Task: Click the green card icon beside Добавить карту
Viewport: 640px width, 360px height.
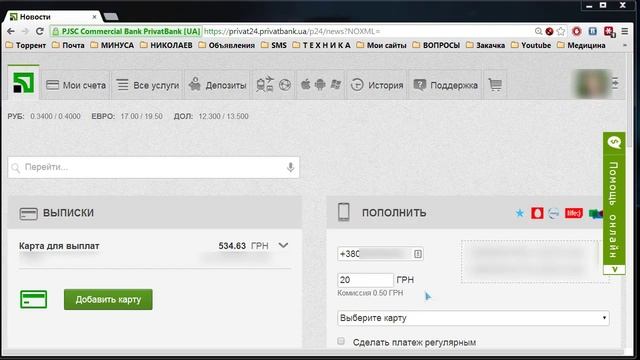Action: pos(33,299)
